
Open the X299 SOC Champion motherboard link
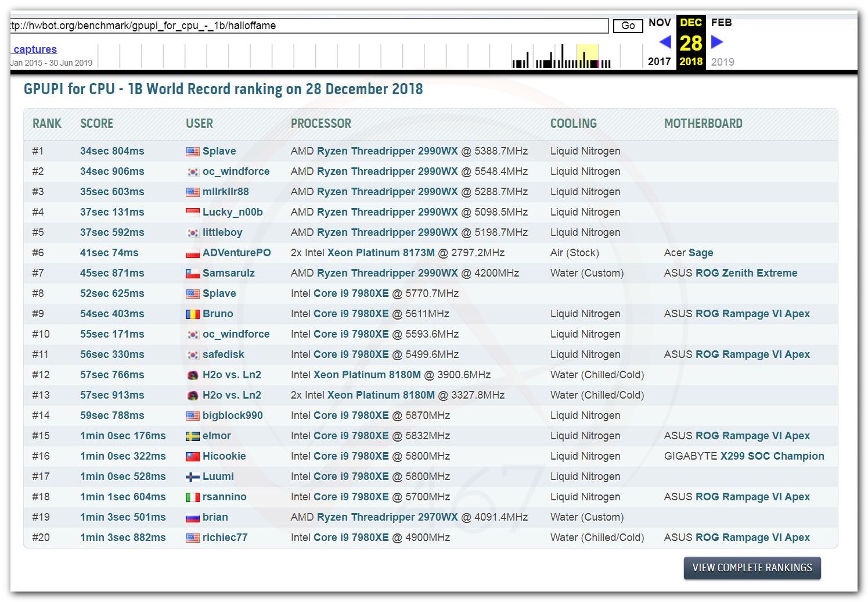772,456
